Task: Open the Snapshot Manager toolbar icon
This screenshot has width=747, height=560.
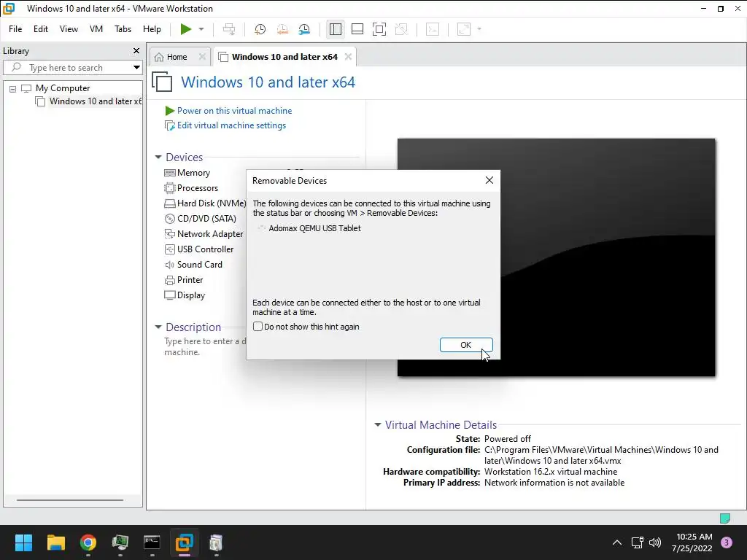Action: (304, 29)
